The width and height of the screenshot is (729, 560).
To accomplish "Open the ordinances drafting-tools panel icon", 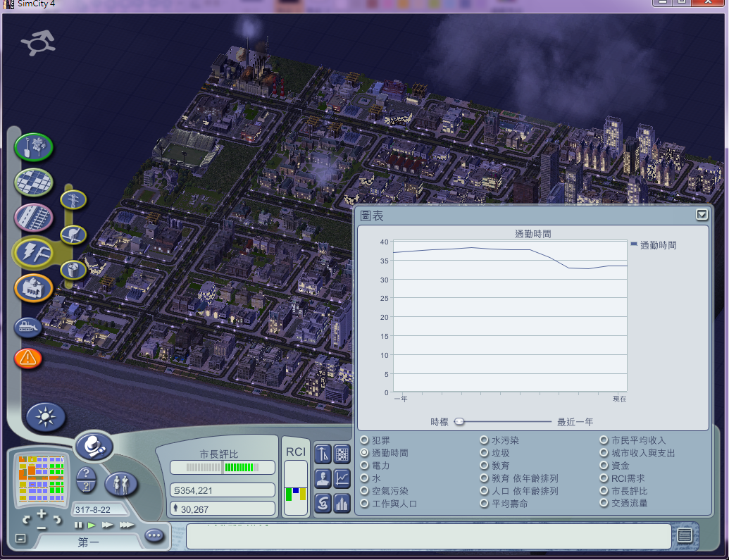I will [323, 454].
